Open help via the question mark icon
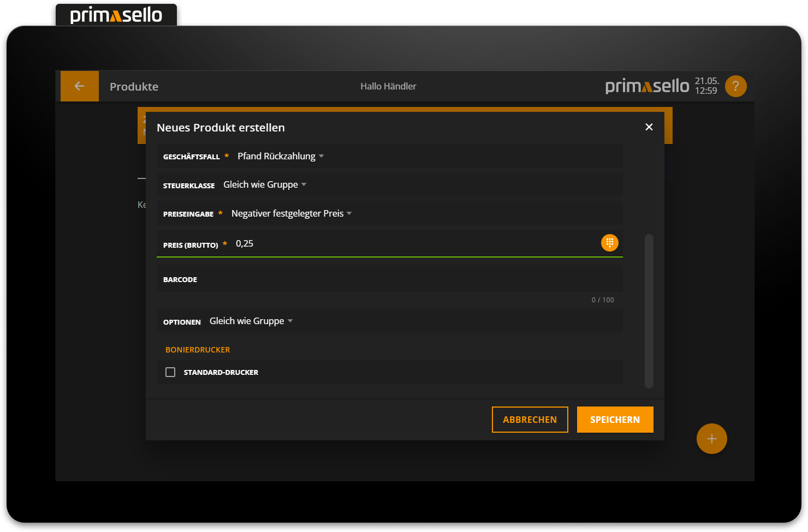Image resolution: width=808 pixels, height=532 pixels. (x=735, y=86)
